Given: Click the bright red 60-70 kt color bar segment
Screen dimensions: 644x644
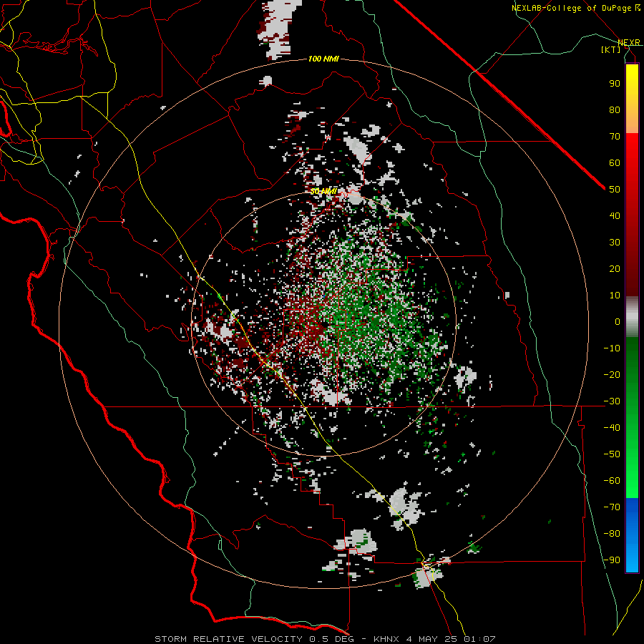Looking at the screenshot, I should [632, 148].
